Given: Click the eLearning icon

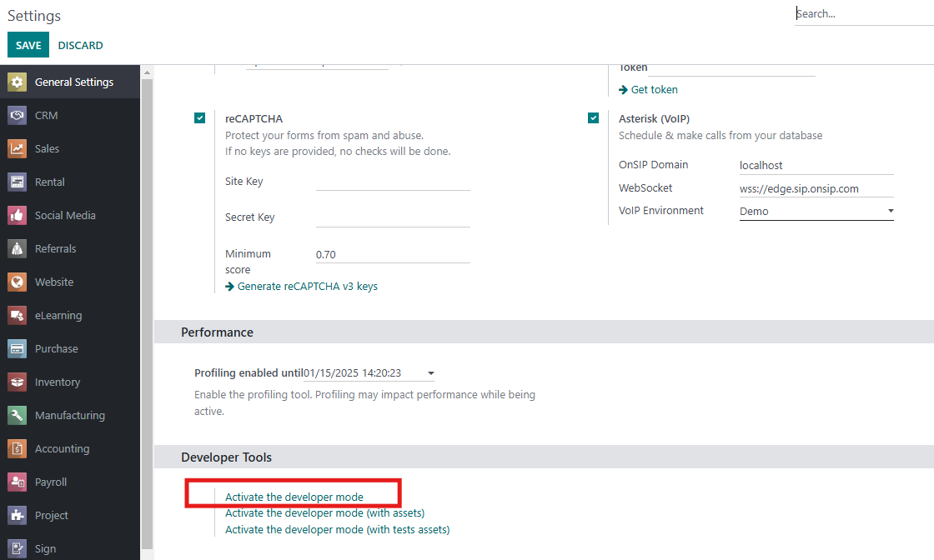Looking at the screenshot, I should 18,315.
